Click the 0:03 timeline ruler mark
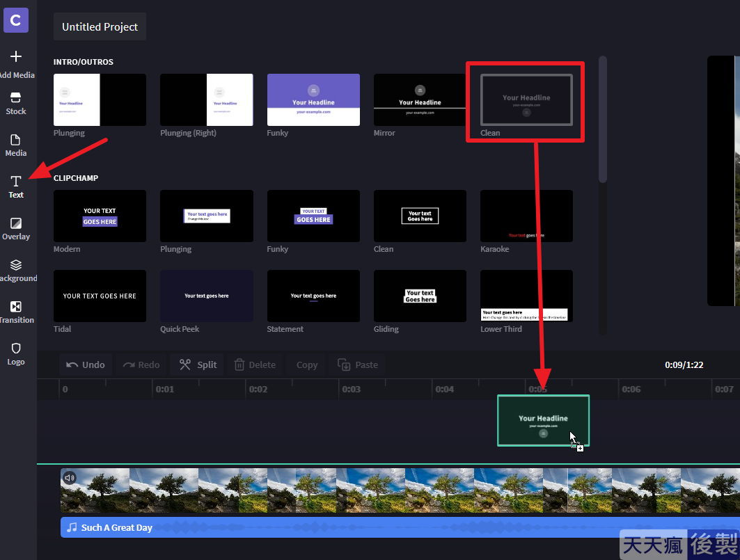The image size is (740, 560). click(351, 389)
